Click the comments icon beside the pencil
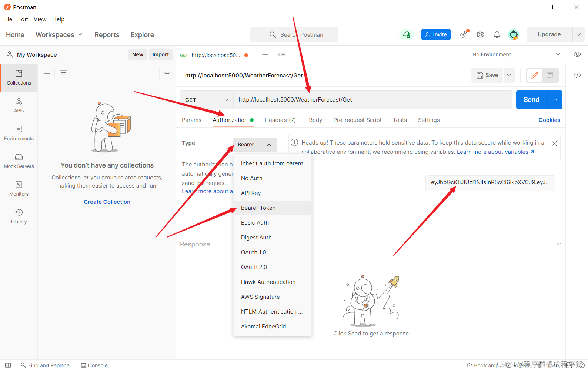 click(x=550, y=75)
